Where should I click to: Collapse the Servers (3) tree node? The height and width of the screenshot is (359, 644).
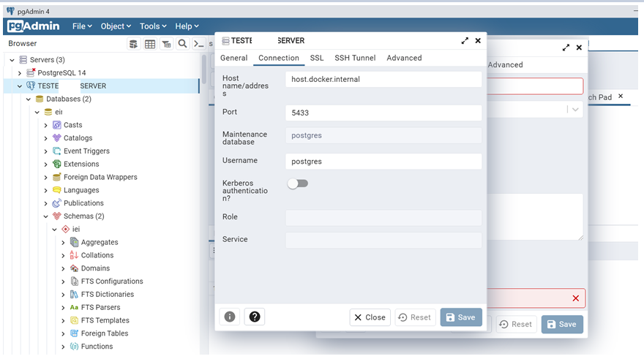click(12, 60)
